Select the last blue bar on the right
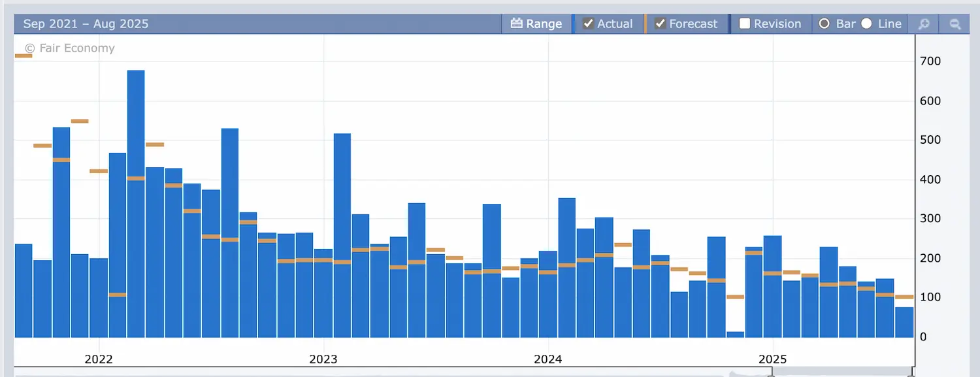Viewport: 980px width, 377px height. [904, 322]
